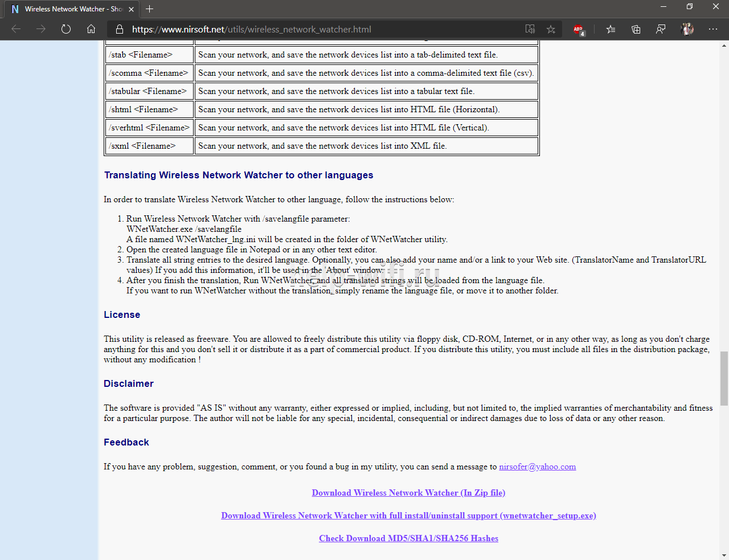Screen dimensions: 729x560
Task: Select the Wireless Network Watcher tab
Action: [68, 9]
